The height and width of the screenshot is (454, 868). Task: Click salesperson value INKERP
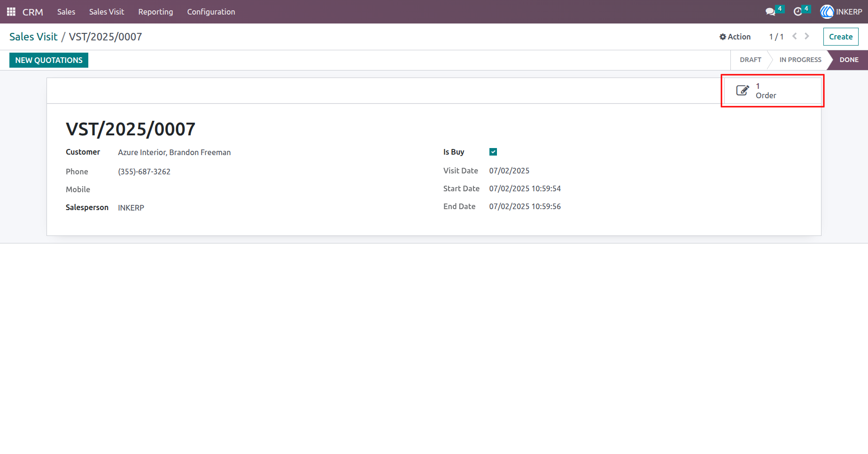tap(131, 208)
